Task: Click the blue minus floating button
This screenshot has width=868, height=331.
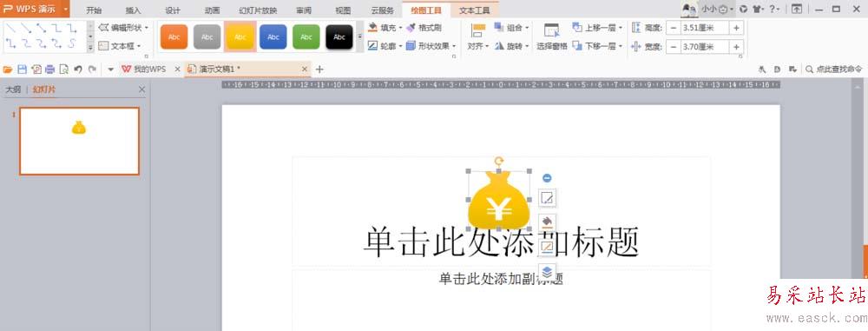Action: tap(547, 178)
